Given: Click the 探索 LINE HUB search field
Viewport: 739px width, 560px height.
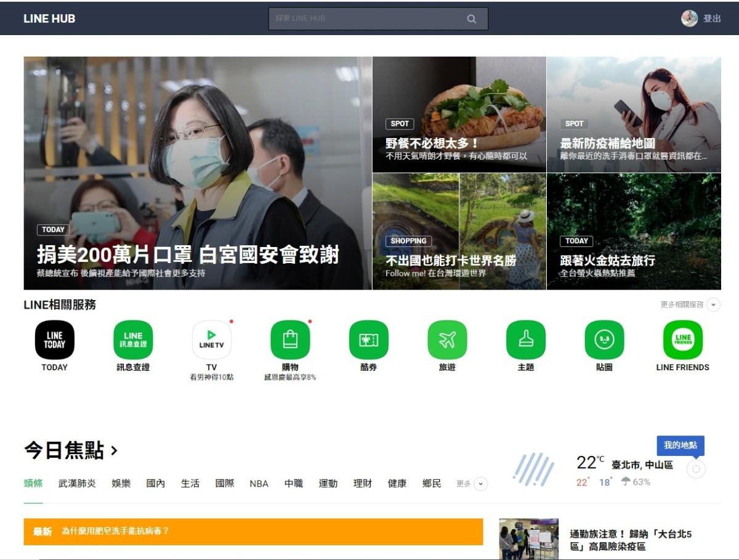Looking at the screenshot, I should (366, 18).
